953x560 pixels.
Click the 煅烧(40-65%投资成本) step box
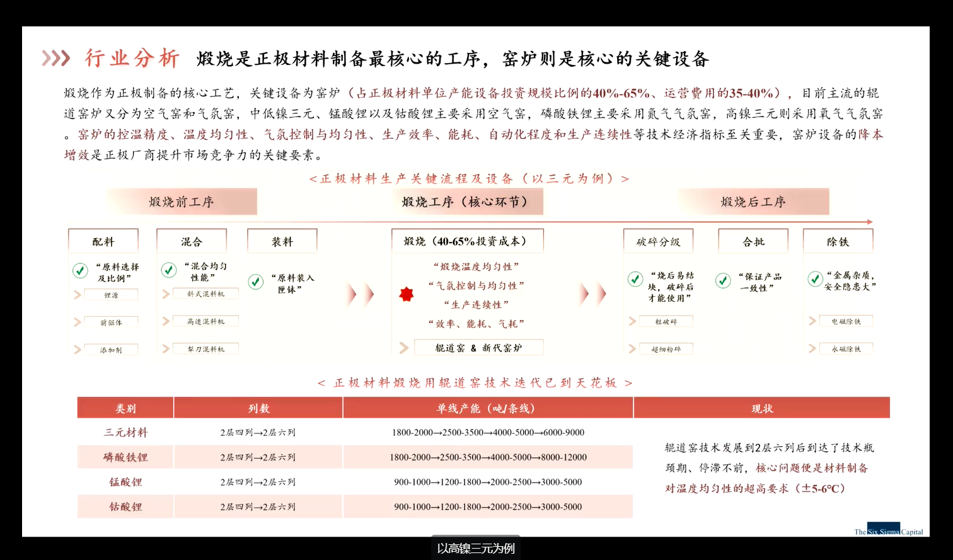468,241
